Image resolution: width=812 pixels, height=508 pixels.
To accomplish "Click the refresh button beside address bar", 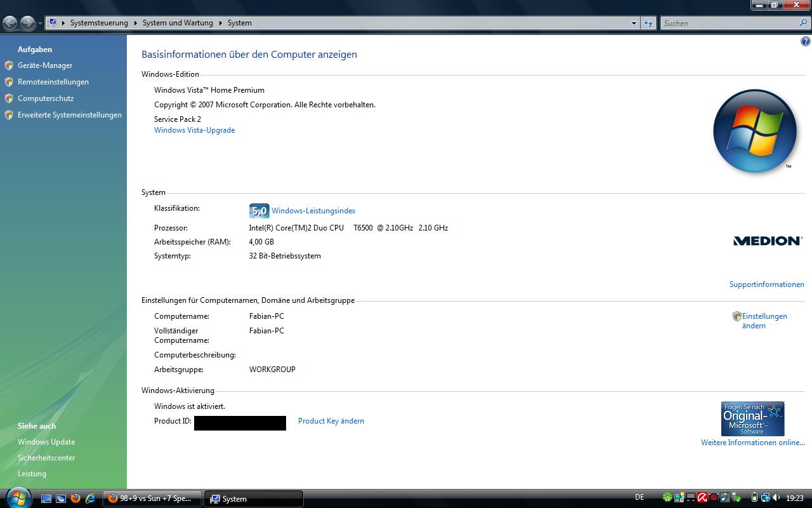I will pyautogui.click(x=648, y=23).
